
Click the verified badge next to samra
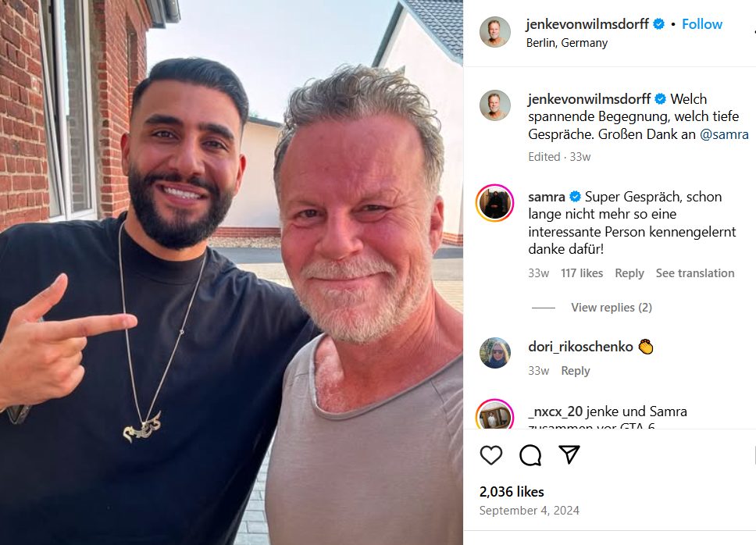575,197
